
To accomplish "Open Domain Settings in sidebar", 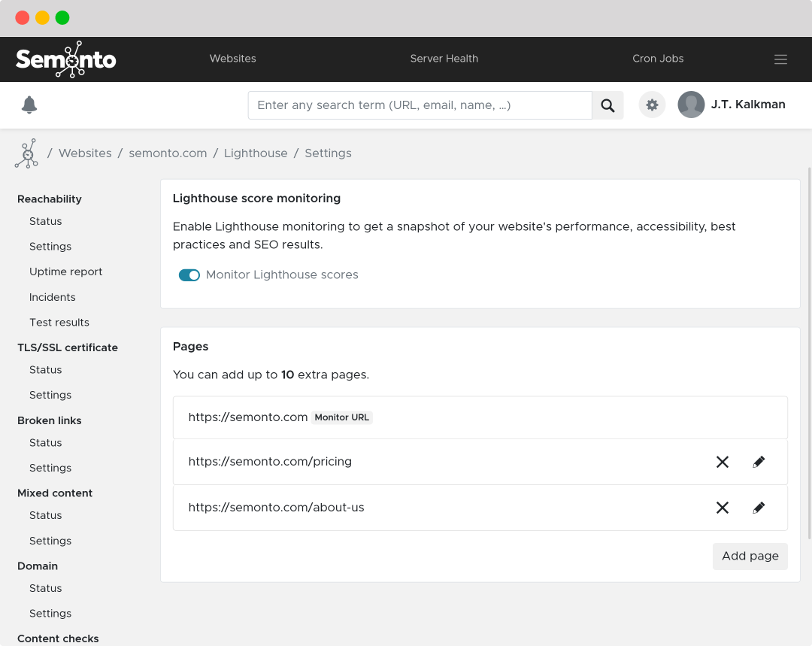I will pyautogui.click(x=50, y=614).
